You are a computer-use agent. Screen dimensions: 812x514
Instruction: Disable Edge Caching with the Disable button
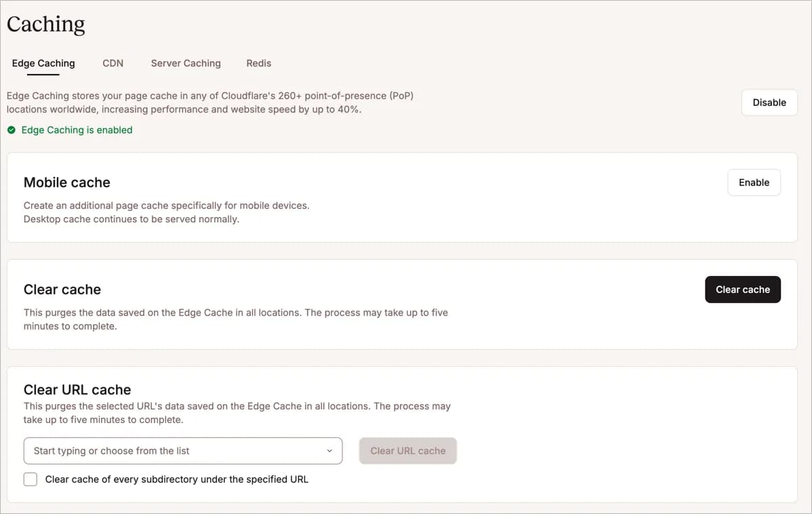point(769,102)
